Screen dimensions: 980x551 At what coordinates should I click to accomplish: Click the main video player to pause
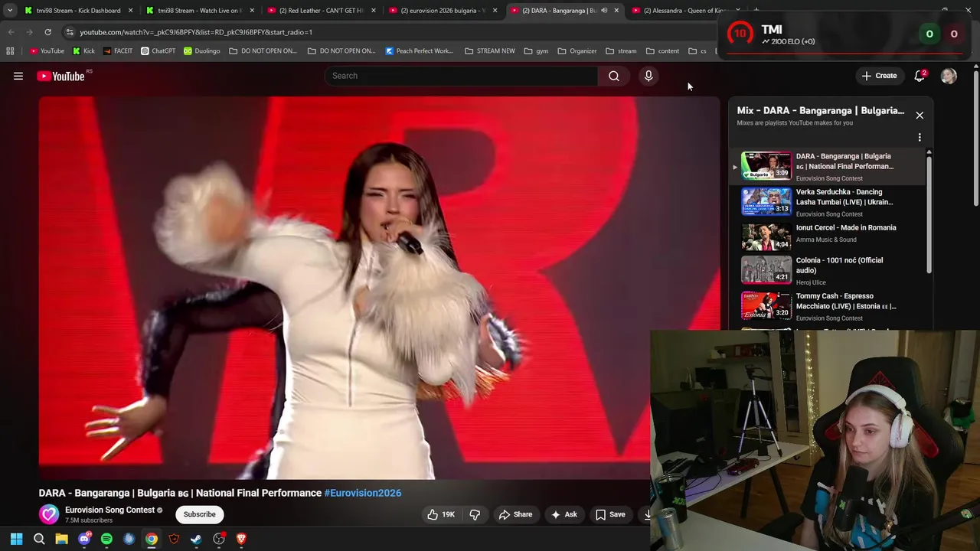(379, 287)
